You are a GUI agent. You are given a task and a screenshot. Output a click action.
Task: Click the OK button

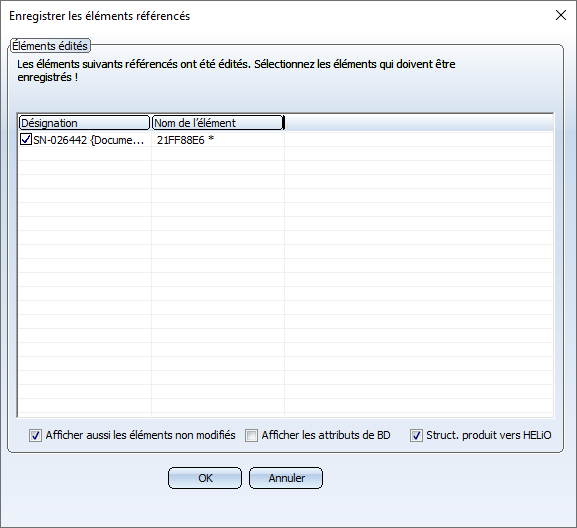click(x=205, y=478)
